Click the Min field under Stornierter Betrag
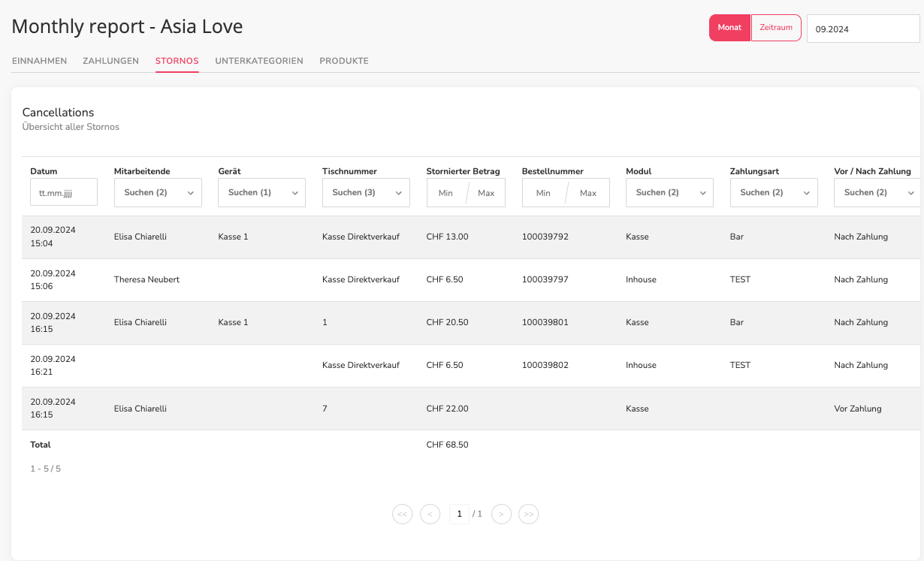Image resolution: width=924 pixels, height=561 pixels. click(446, 193)
